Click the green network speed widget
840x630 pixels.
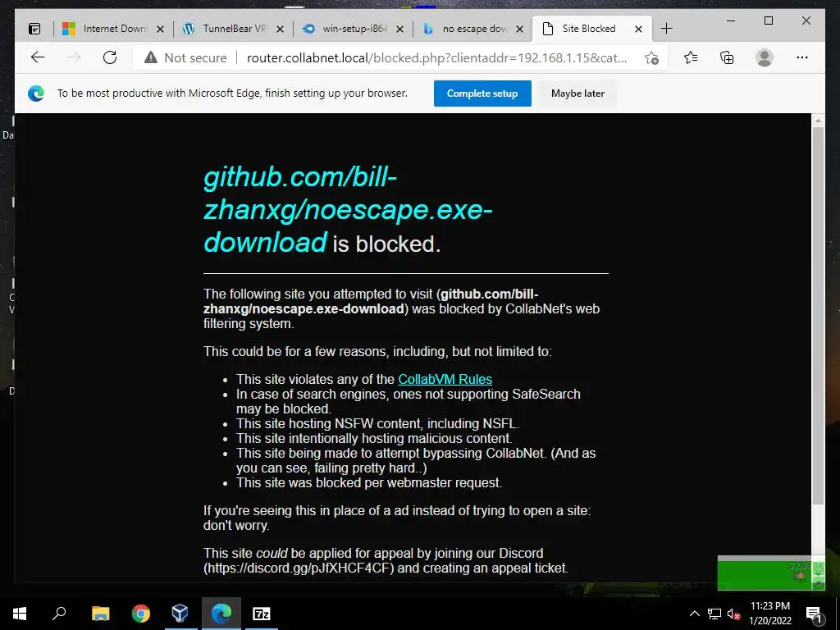click(770, 573)
